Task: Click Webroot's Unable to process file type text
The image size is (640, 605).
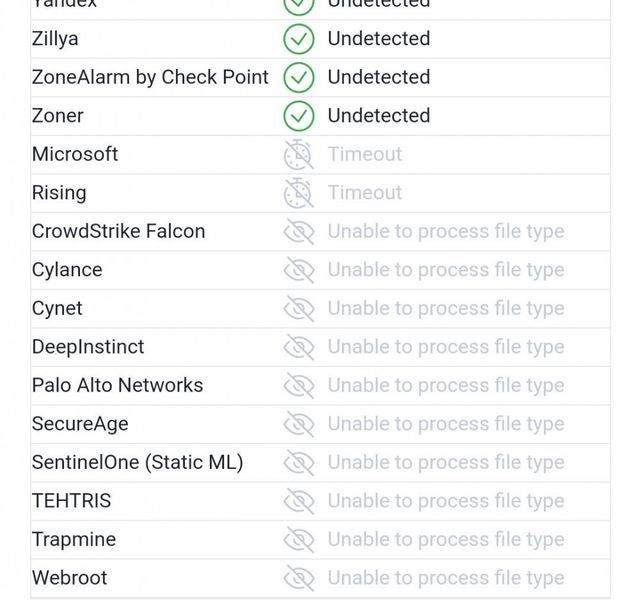Action: [x=445, y=578]
